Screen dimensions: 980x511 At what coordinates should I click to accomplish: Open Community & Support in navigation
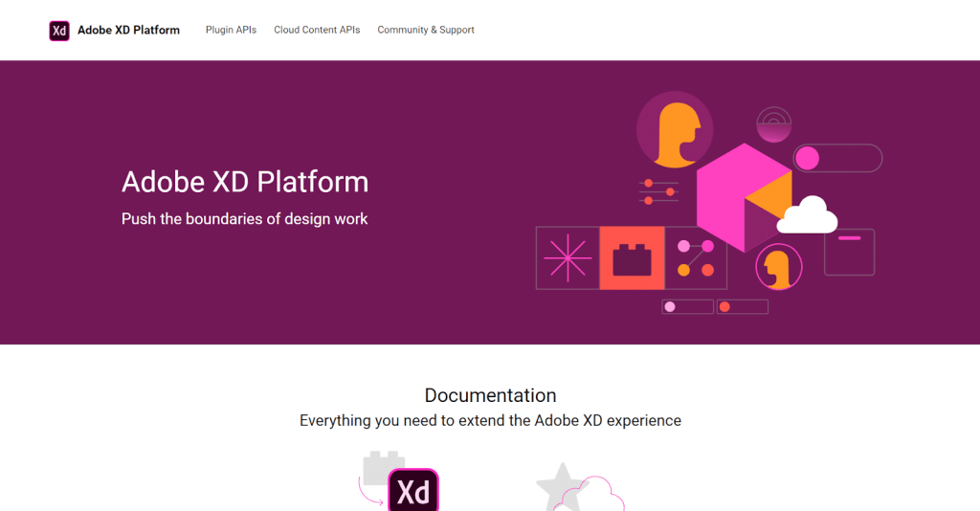(x=426, y=30)
